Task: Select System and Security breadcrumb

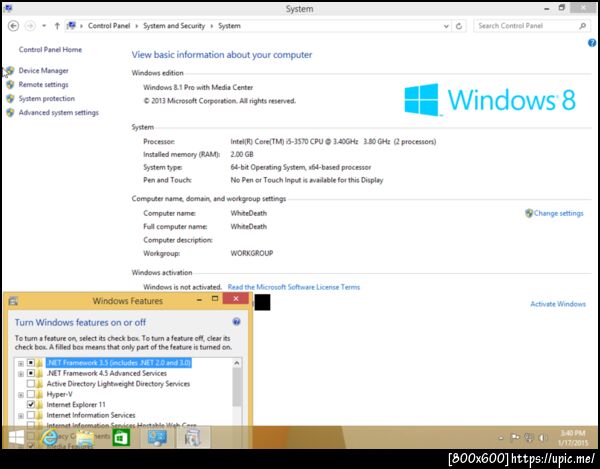Action: coord(174,26)
